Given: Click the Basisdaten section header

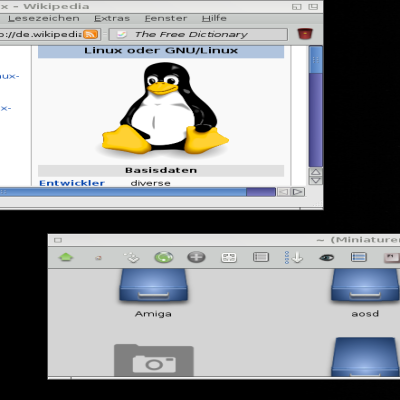Looking at the screenshot, I should pyautogui.click(x=161, y=170).
